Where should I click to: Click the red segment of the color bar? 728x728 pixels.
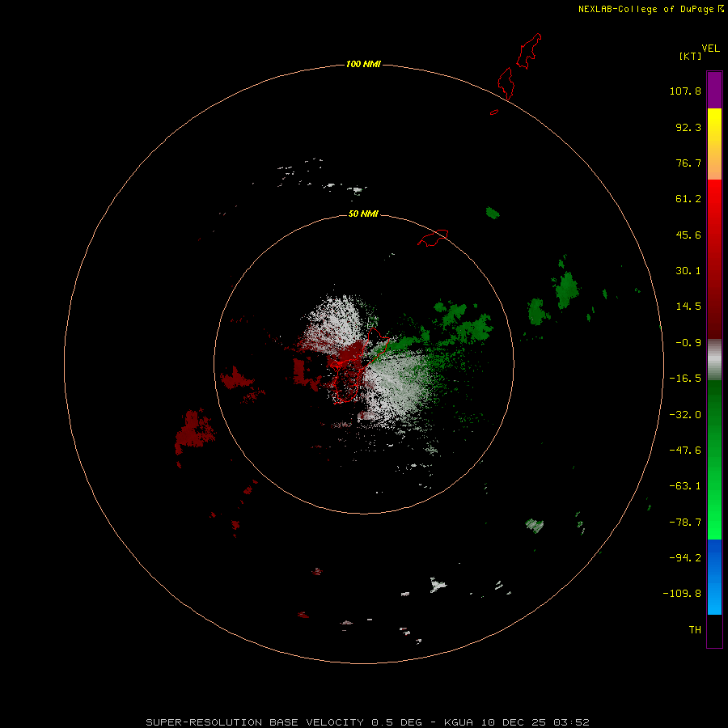(714, 259)
